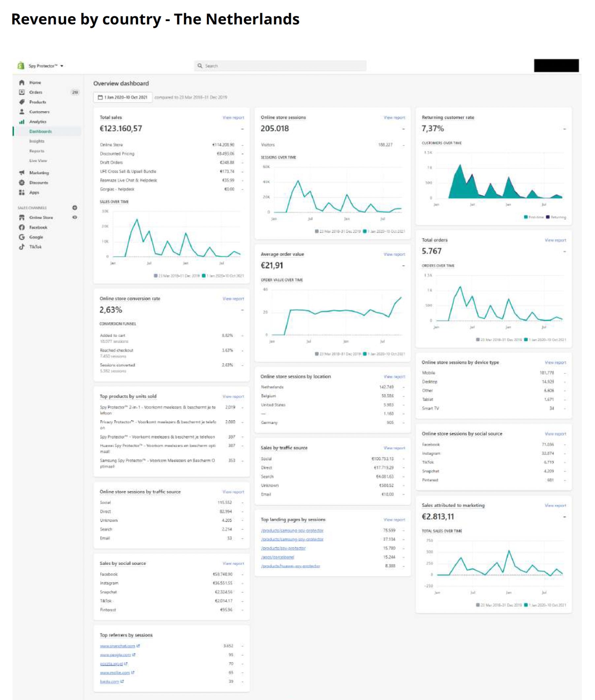
Task: Expand the Spy Protector store dropdown
Action: point(46,66)
